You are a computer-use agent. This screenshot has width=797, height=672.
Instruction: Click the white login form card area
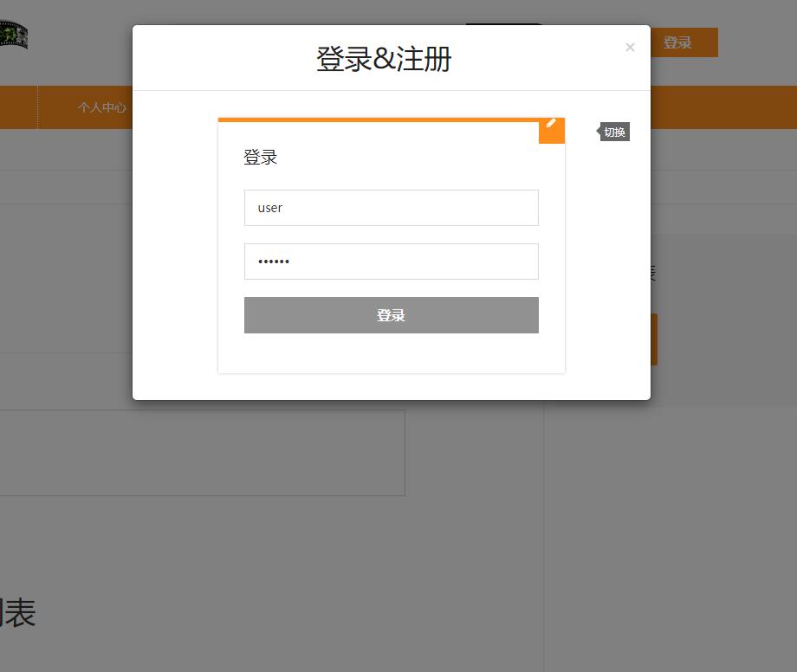point(391,355)
